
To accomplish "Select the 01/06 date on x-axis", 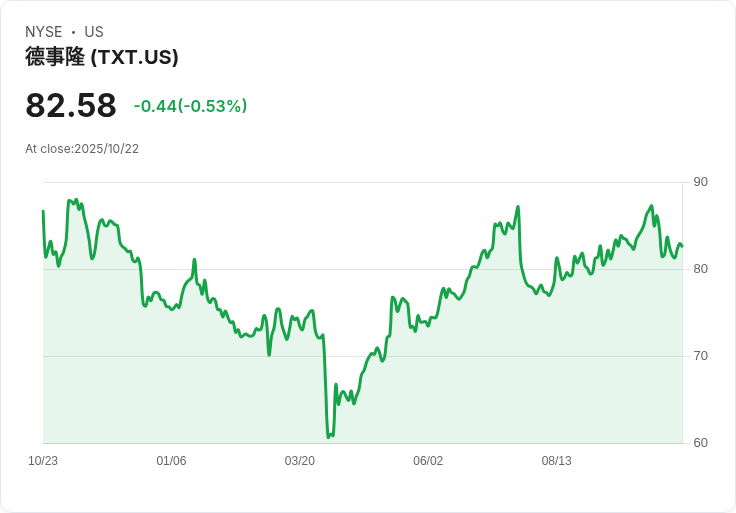I will tap(171, 461).
